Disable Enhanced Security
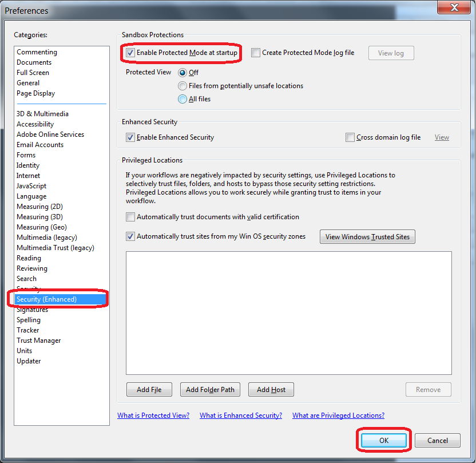The image size is (476, 463). 130,137
